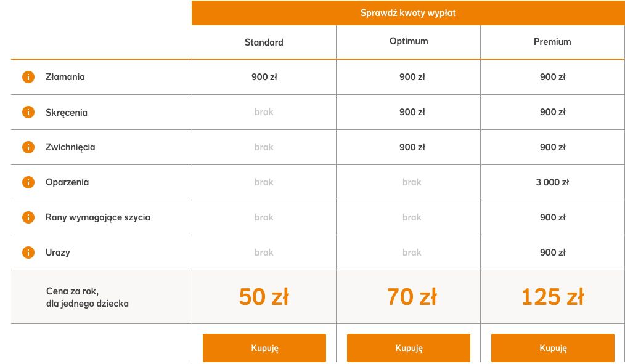Show info for Oparzenia row

pyautogui.click(x=28, y=182)
